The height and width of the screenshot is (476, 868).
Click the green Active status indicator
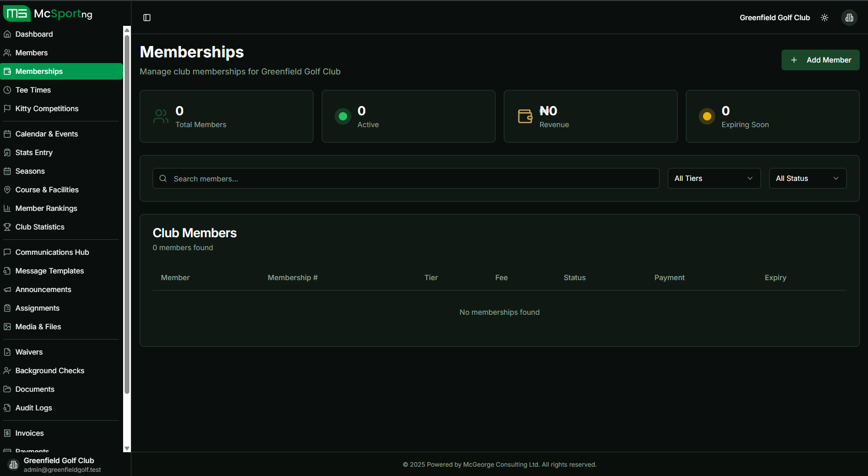coord(343,116)
